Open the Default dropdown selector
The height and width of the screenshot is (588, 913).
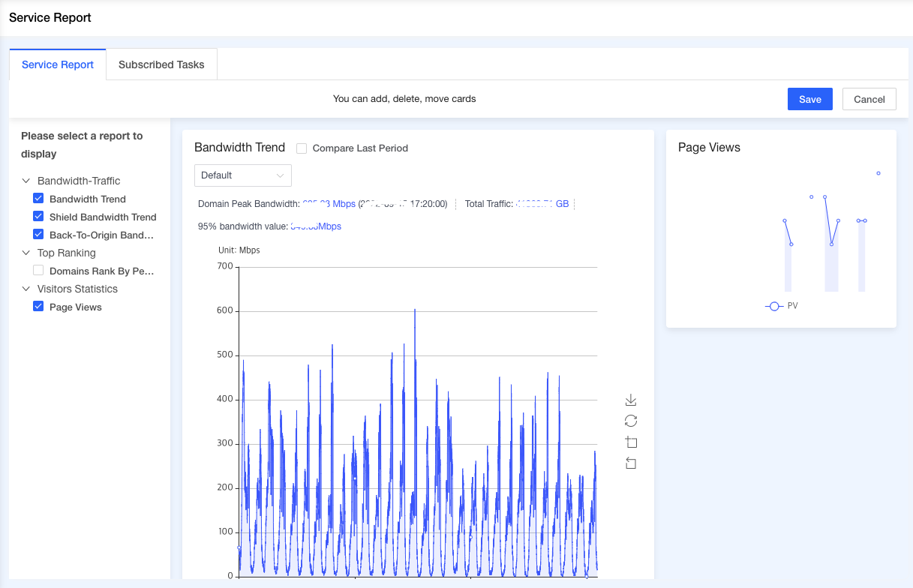(x=243, y=175)
